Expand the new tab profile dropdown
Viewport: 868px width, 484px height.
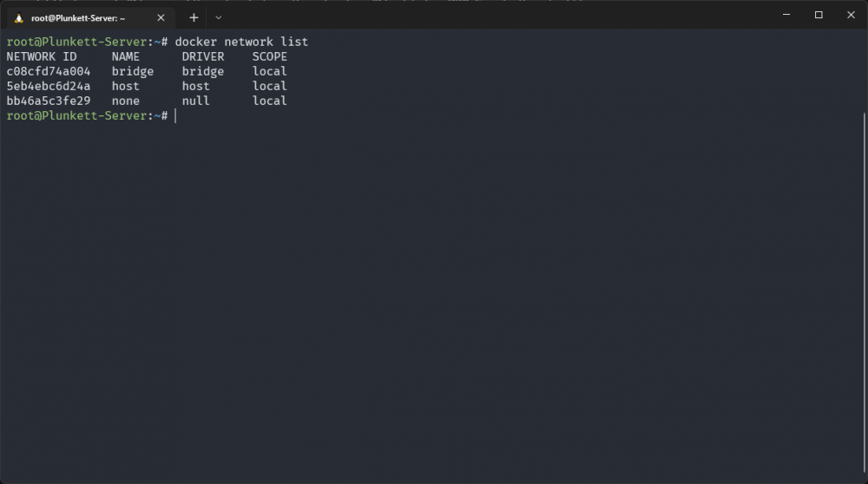click(x=218, y=17)
